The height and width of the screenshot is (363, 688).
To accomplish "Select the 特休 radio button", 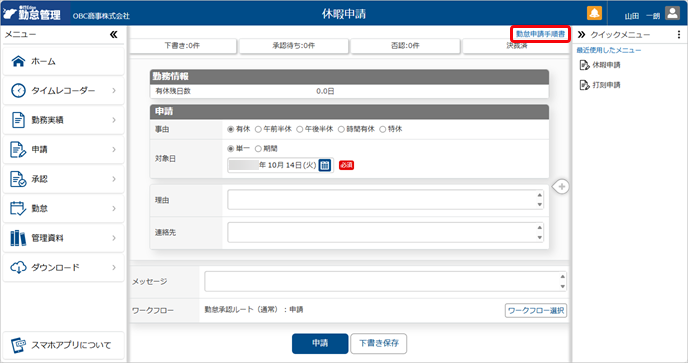I will pos(382,129).
